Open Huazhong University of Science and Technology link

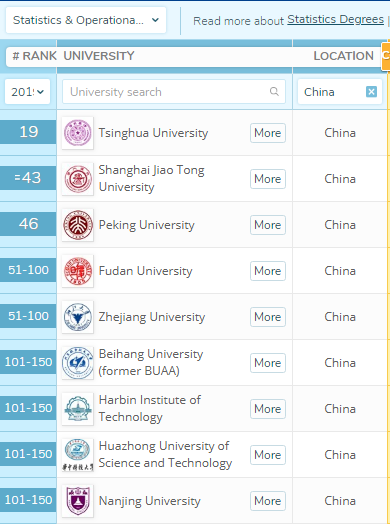(165, 454)
